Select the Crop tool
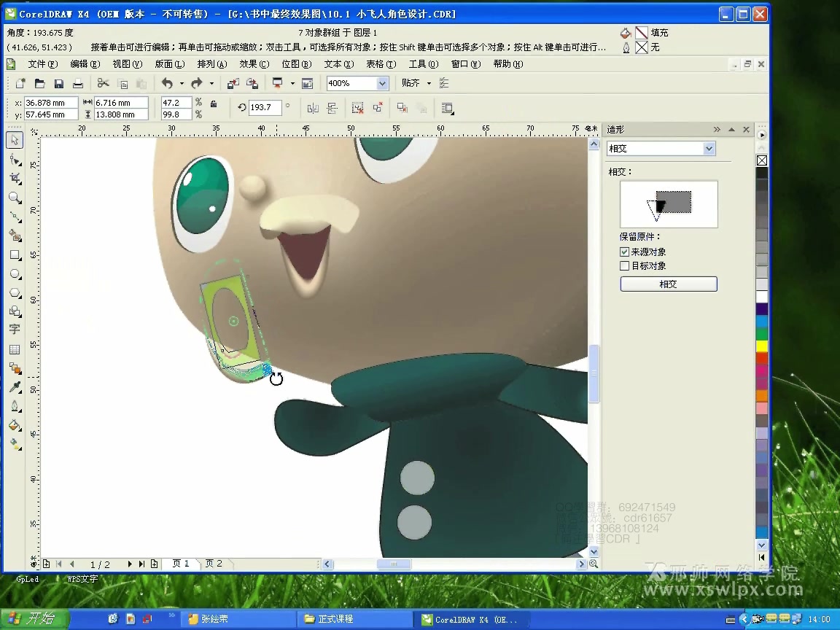840x630 pixels. point(15,179)
